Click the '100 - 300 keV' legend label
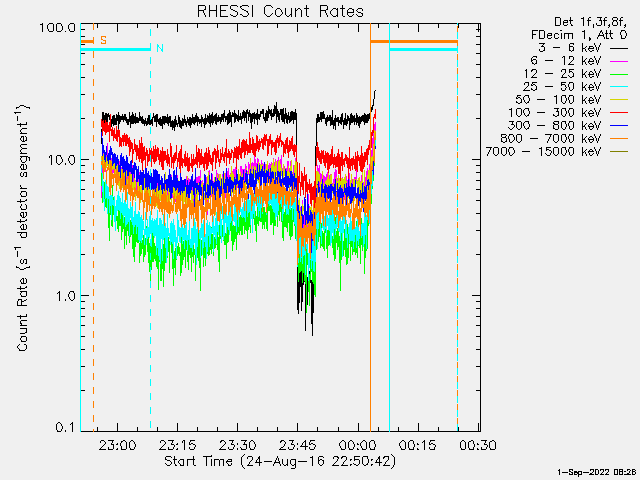 click(555, 113)
